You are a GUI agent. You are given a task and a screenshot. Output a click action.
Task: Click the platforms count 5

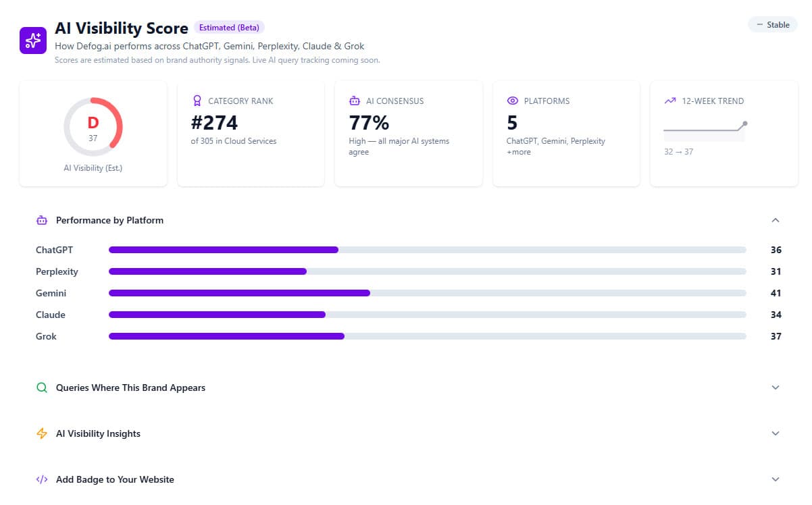512,122
